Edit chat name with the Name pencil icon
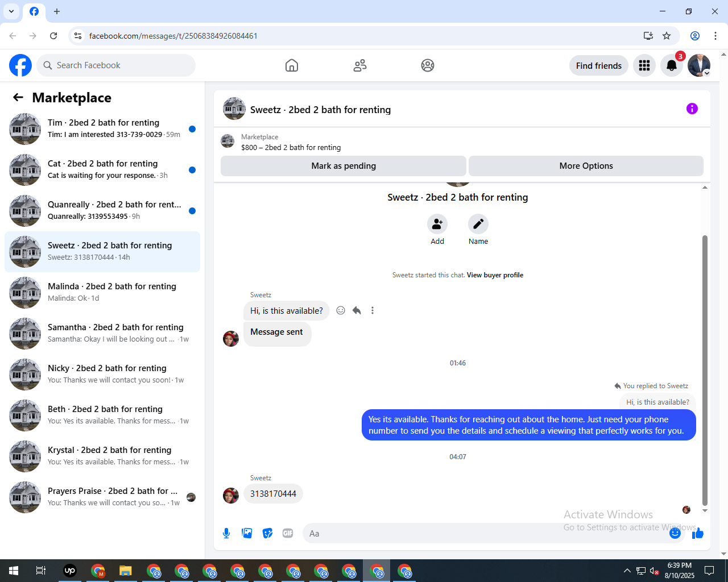 (x=478, y=224)
